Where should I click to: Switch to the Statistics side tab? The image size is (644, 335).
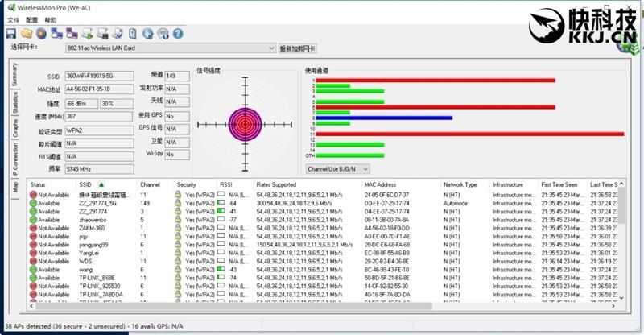(x=14, y=102)
